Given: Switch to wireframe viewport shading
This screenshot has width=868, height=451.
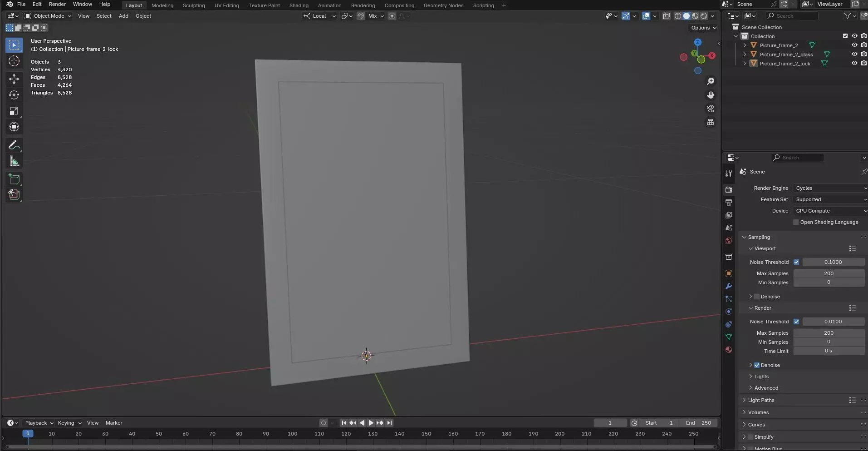Looking at the screenshot, I should click(x=678, y=16).
